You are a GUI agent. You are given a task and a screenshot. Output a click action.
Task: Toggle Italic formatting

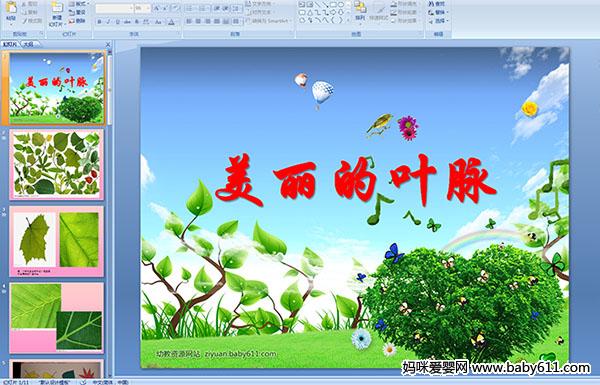click(x=108, y=22)
